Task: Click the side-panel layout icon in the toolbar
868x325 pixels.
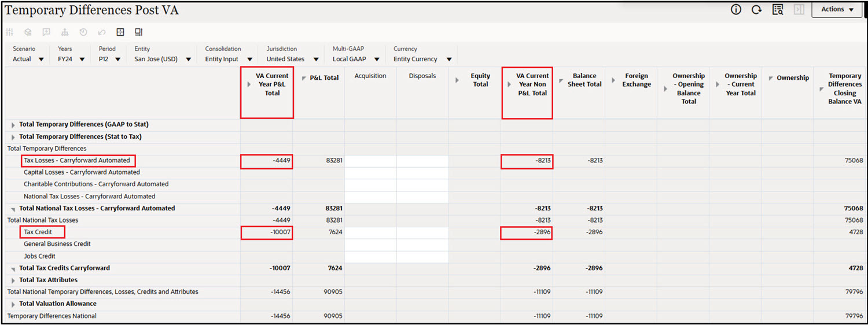Action: point(139,32)
